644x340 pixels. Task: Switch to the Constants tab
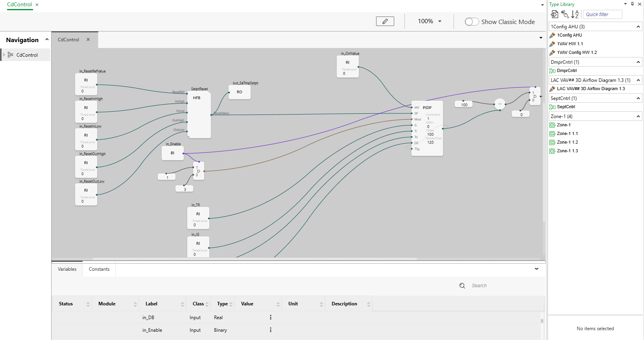coord(99,269)
